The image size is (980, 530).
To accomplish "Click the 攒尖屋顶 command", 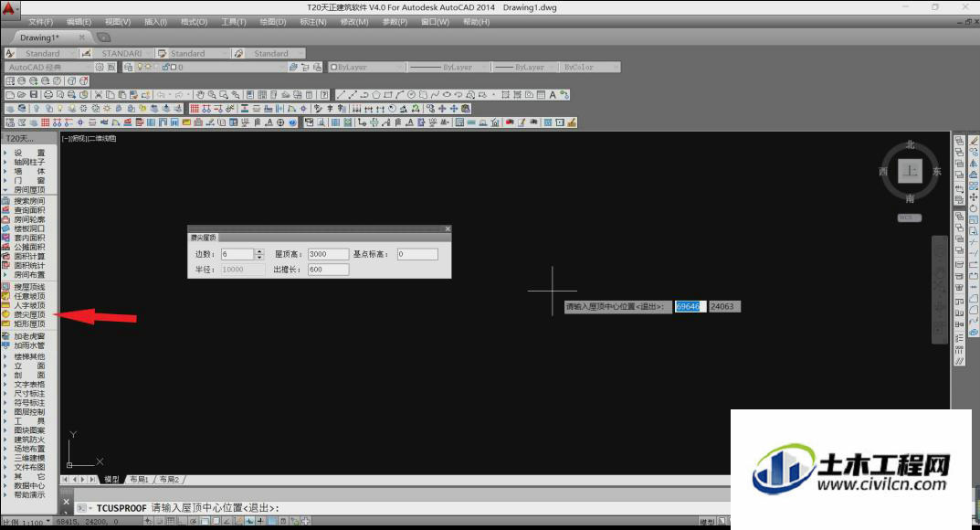I will click(x=29, y=314).
